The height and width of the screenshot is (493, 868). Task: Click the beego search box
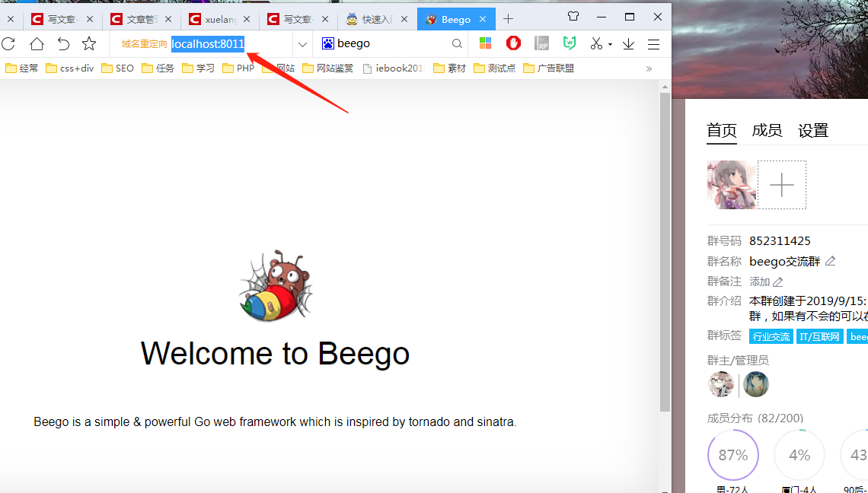[391, 43]
